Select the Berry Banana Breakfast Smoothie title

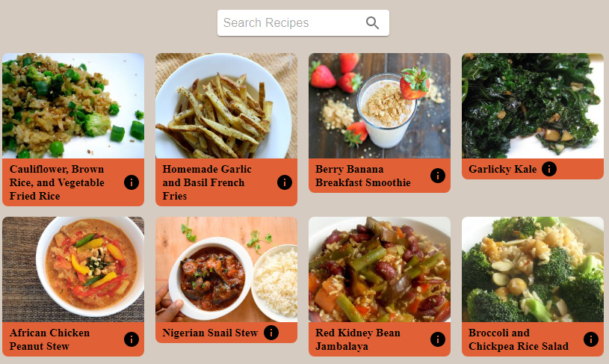pos(363,176)
